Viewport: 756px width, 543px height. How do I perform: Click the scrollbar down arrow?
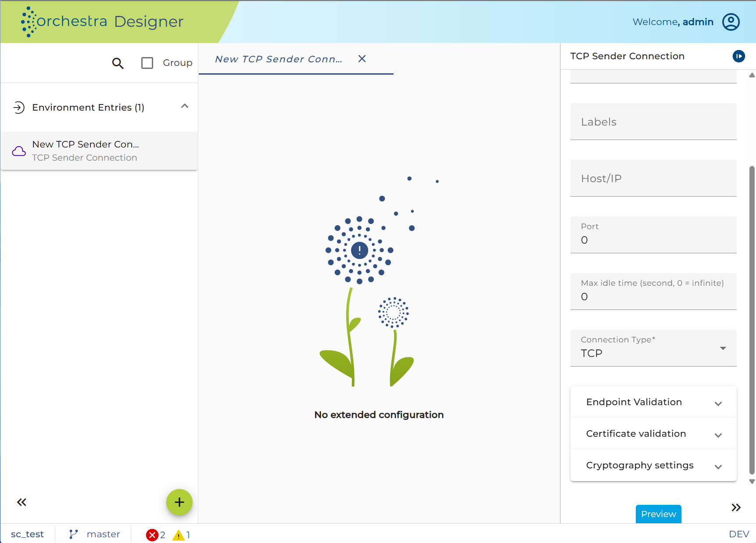pyautogui.click(x=752, y=482)
